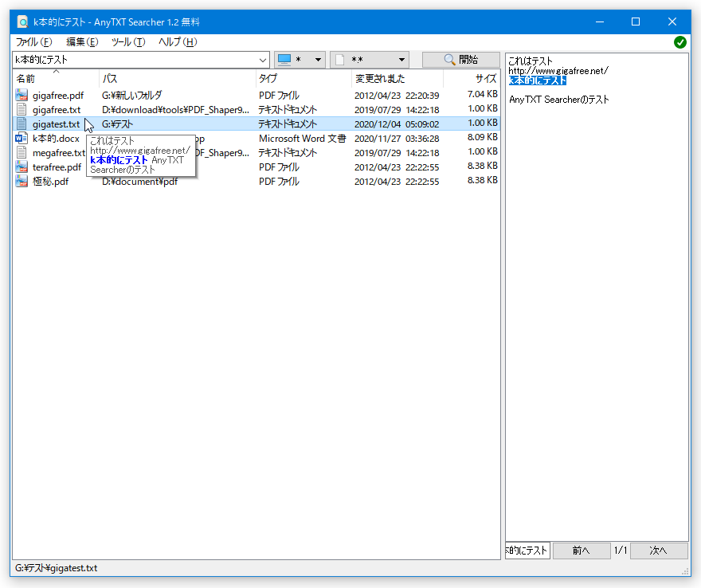Click the Word icon of k本的.docx
Image resolution: width=701 pixels, height=588 pixels.
click(x=22, y=138)
